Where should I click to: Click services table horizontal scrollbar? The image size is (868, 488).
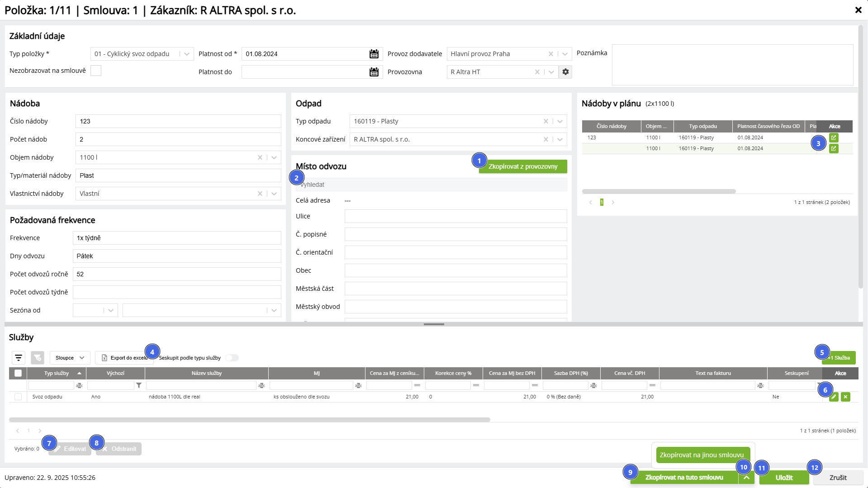[x=249, y=420]
